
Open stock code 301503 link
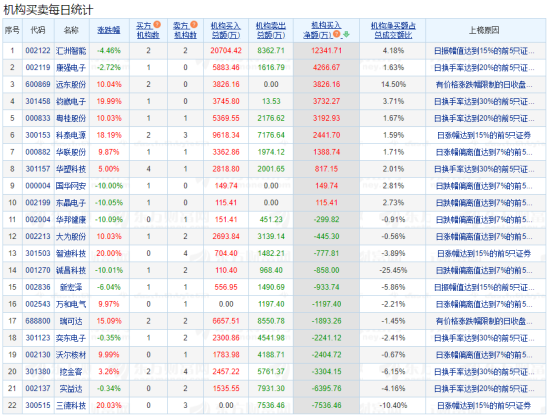(38, 253)
